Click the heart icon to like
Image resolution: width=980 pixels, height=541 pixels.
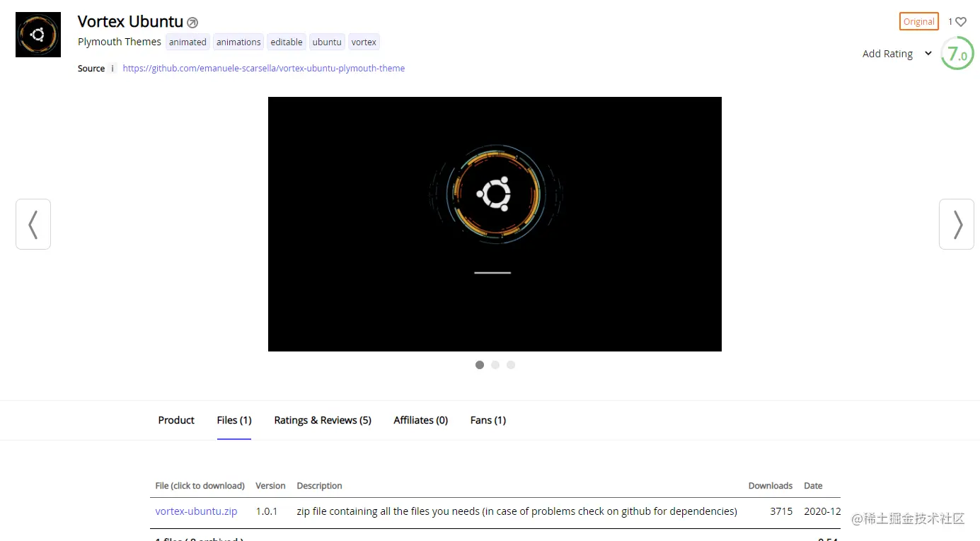961,22
